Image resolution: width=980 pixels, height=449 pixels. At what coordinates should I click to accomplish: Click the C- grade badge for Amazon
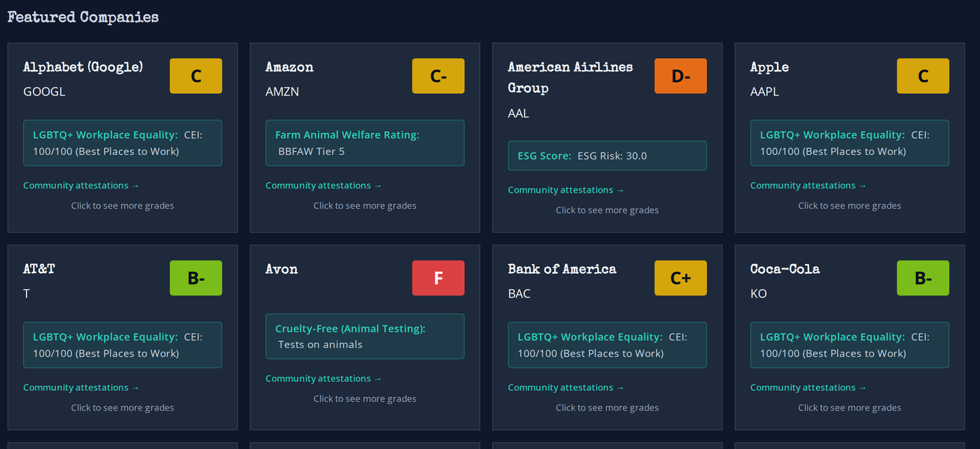click(438, 76)
